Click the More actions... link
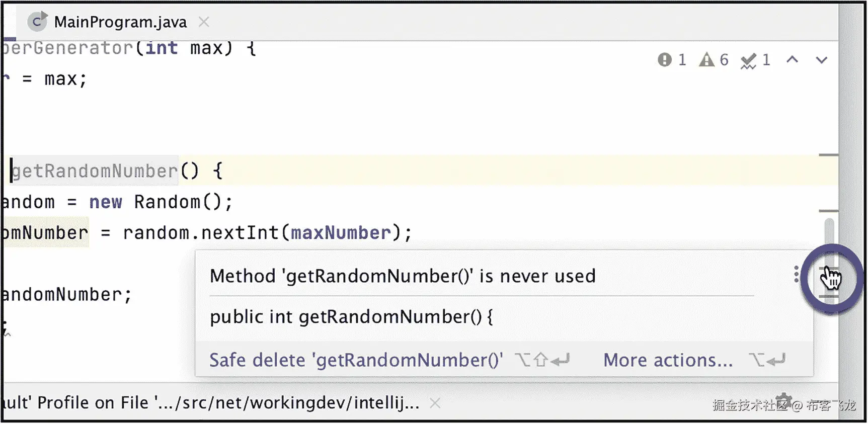The height and width of the screenshot is (424, 868). pyautogui.click(x=668, y=360)
